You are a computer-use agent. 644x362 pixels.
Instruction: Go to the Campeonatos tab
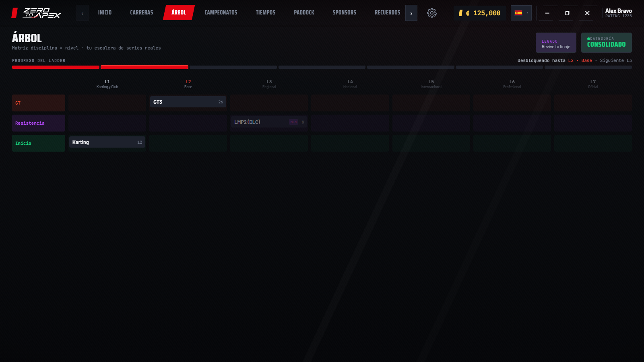pyautogui.click(x=221, y=12)
